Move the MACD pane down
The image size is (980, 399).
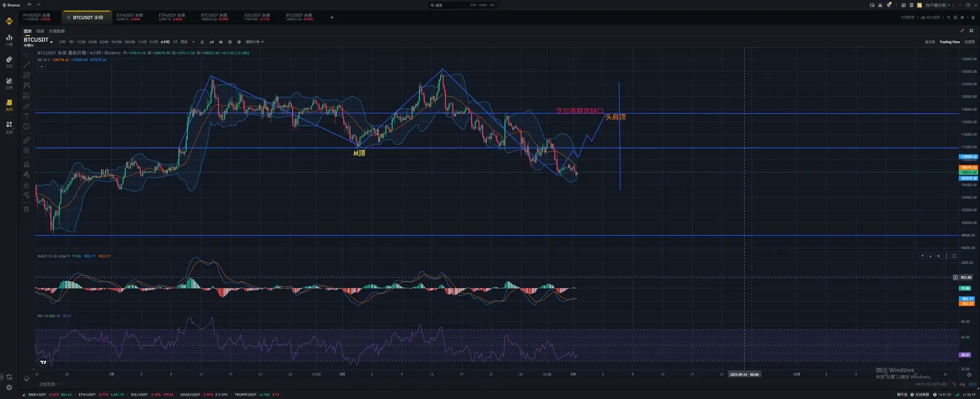pyautogui.click(x=930, y=256)
